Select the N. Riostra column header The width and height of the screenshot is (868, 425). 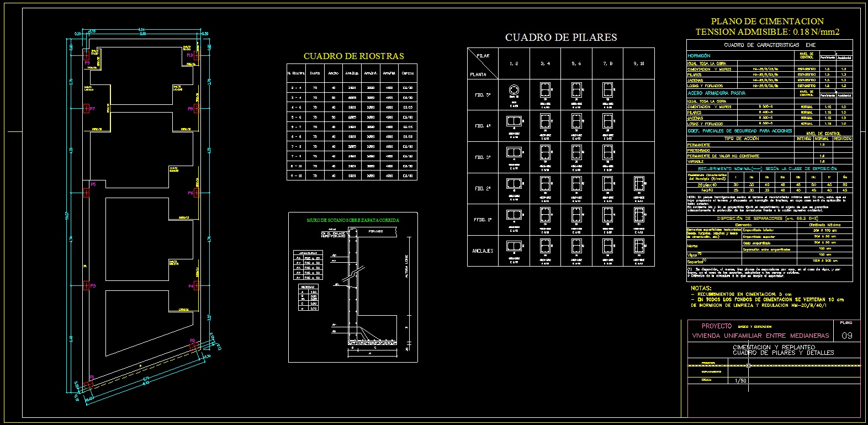tap(296, 73)
